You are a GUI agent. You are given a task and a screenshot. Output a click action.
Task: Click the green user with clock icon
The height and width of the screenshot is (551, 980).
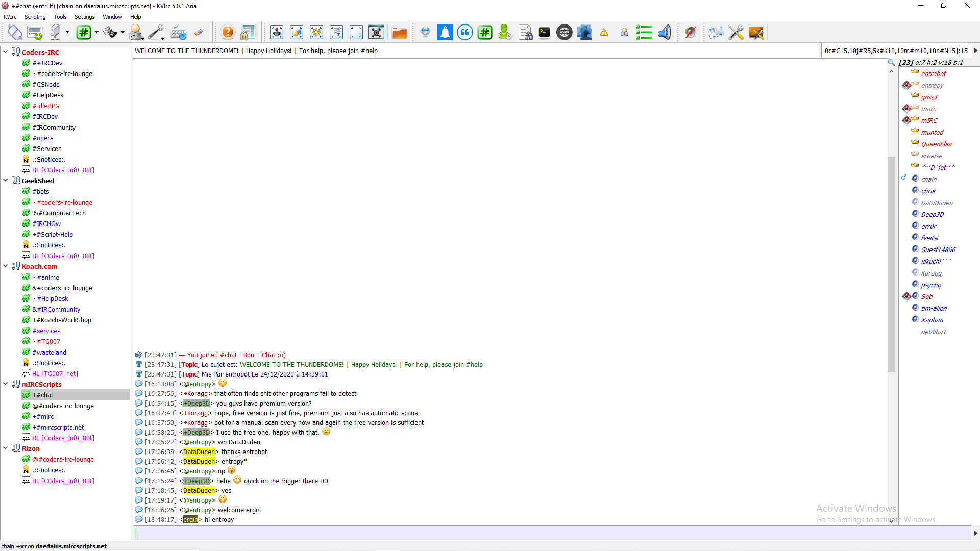pos(505,33)
